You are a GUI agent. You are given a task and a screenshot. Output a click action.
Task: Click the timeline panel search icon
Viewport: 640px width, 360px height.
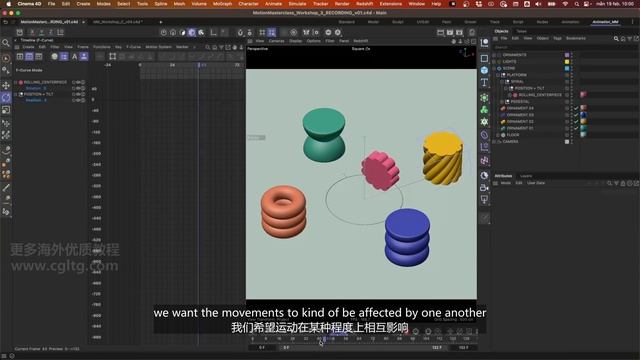[208, 47]
